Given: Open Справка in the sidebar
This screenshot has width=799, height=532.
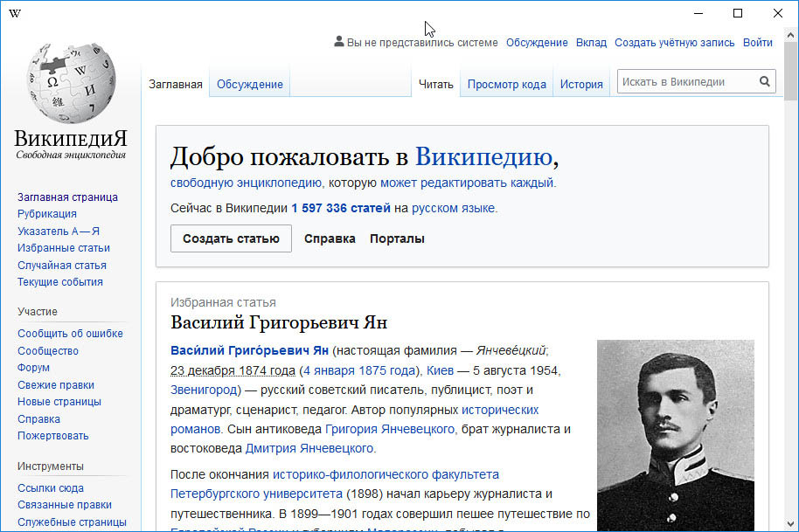Looking at the screenshot, I should [38, 419].
